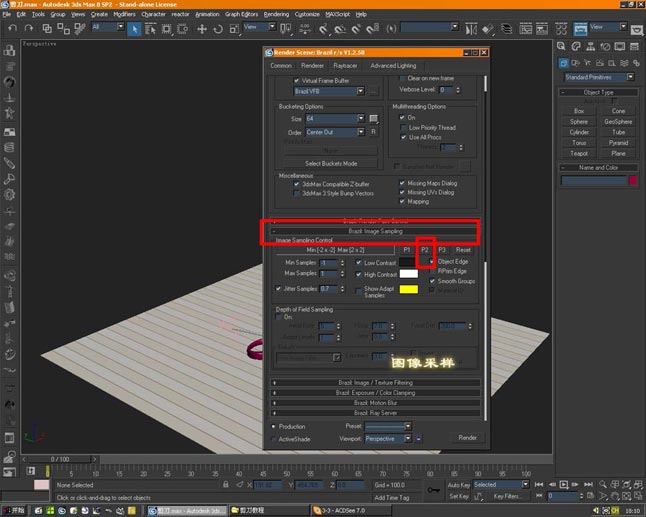Click the Min Samples value field

[328, 262]
